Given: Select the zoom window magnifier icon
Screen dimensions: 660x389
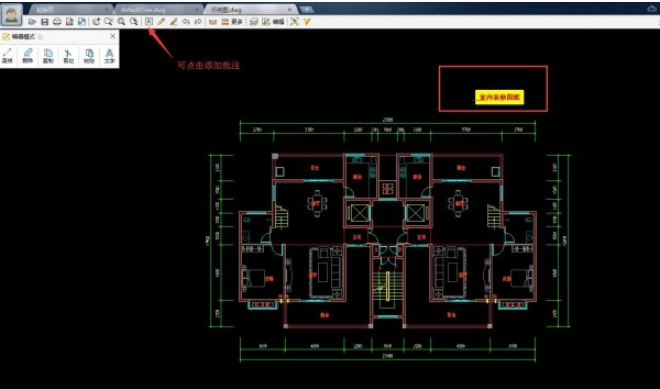Looking at the screenshot, I should coord(109,21).
